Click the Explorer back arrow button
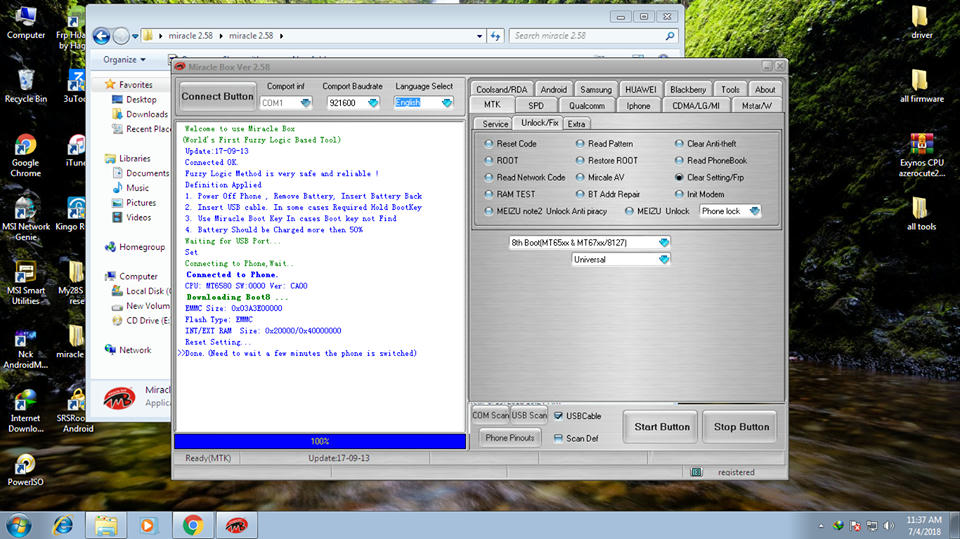 (x=102, y=36)
